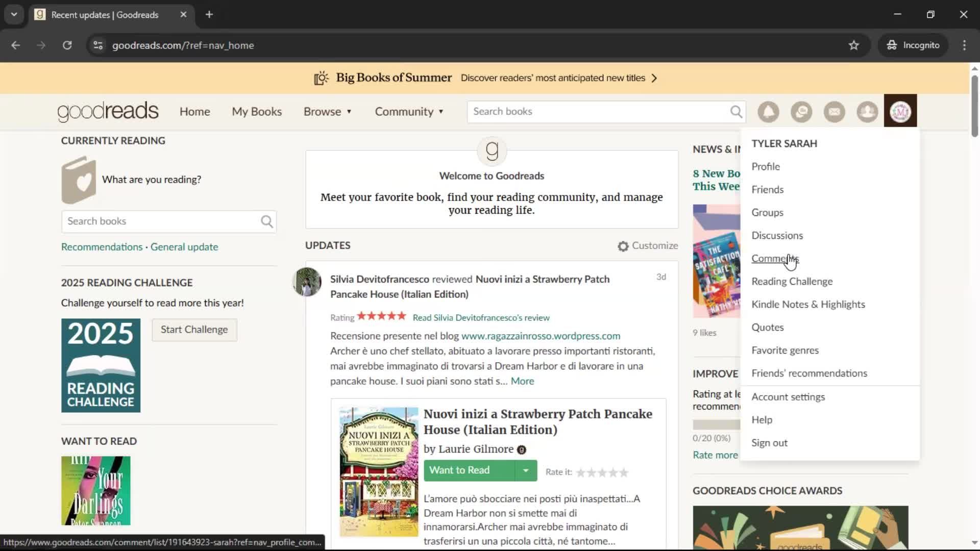Click the Goodreads logo
Image resolution: width=980 pixels, height=551 pixels.
pos(108,111)
